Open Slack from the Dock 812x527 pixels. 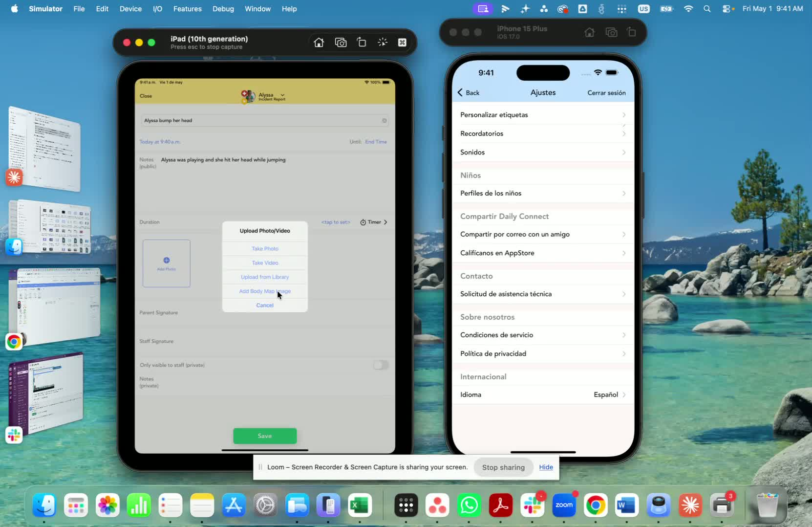(x=533, y=505)
